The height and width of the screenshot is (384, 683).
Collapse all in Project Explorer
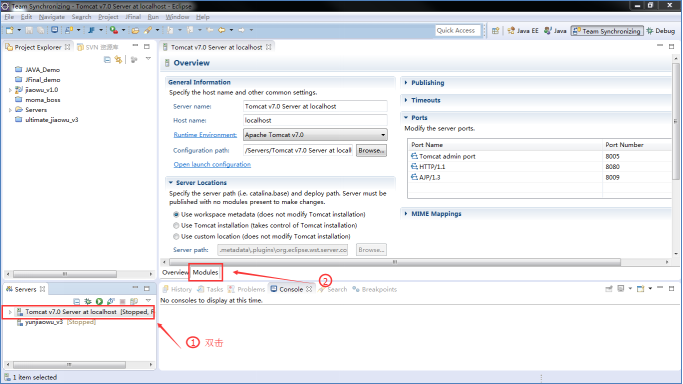click(107, 59)
